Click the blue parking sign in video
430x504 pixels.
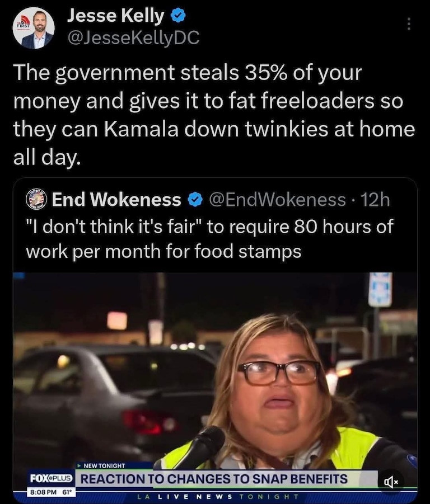coord(380,289)
